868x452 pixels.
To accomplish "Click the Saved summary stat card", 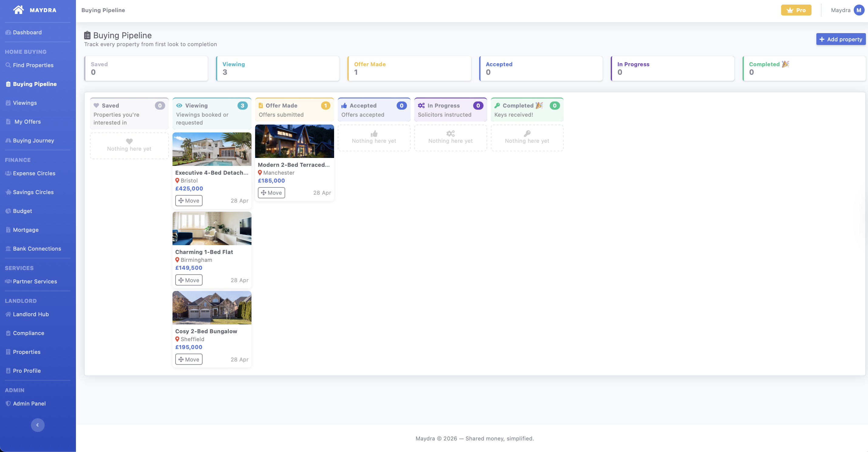I will [x=146, y=68].
